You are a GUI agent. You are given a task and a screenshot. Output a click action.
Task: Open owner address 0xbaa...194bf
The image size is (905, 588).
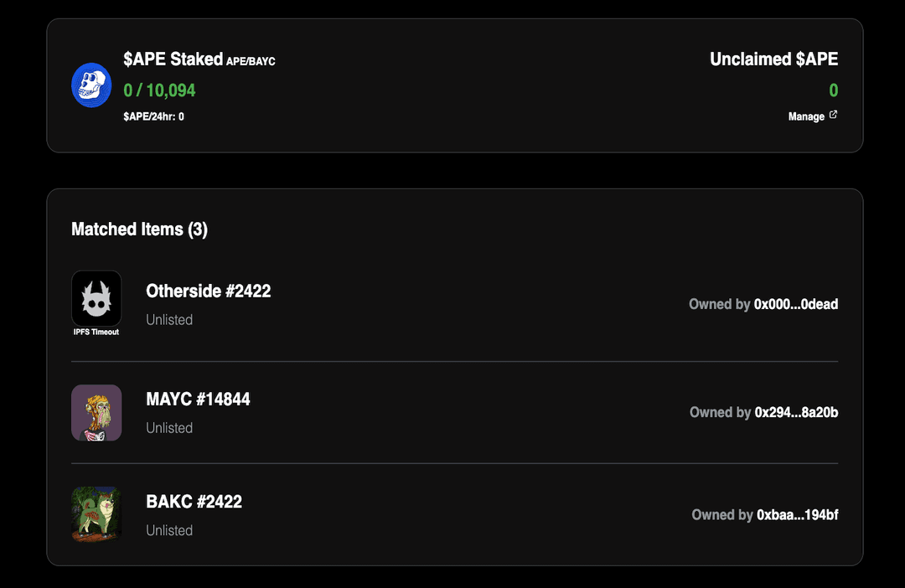(x=797, y=515)
